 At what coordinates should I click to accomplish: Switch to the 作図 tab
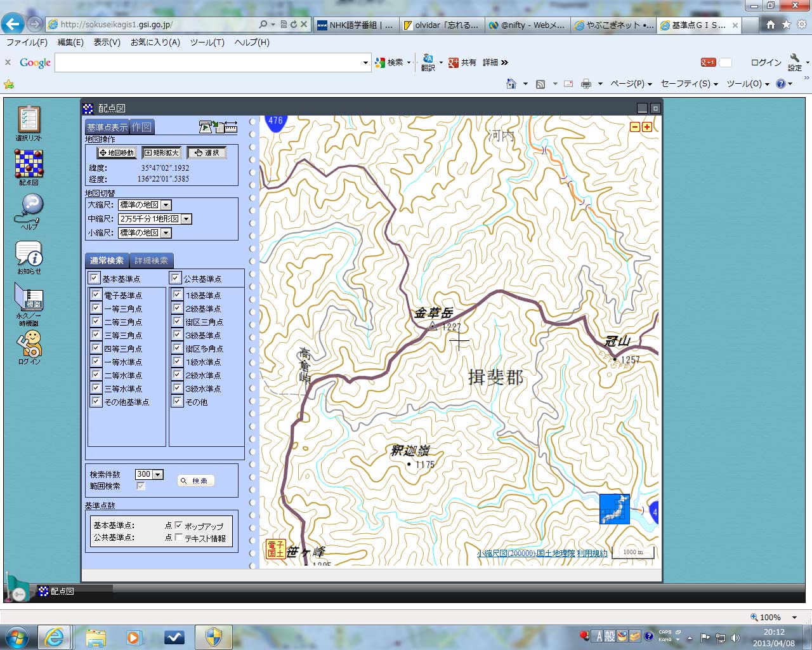point(141,127)
